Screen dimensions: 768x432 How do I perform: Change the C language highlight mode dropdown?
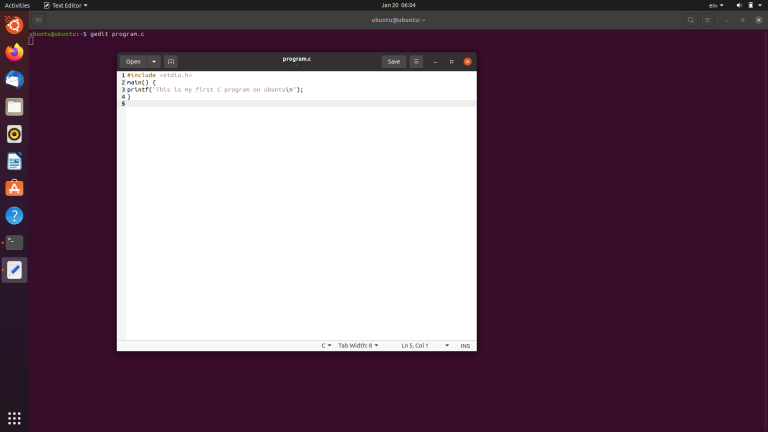[x=326, y=345]
